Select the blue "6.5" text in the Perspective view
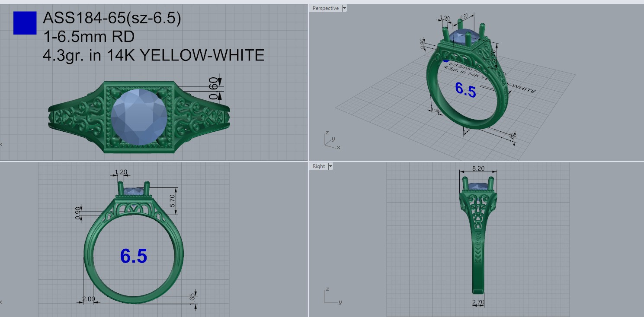 tap(465, 90)
